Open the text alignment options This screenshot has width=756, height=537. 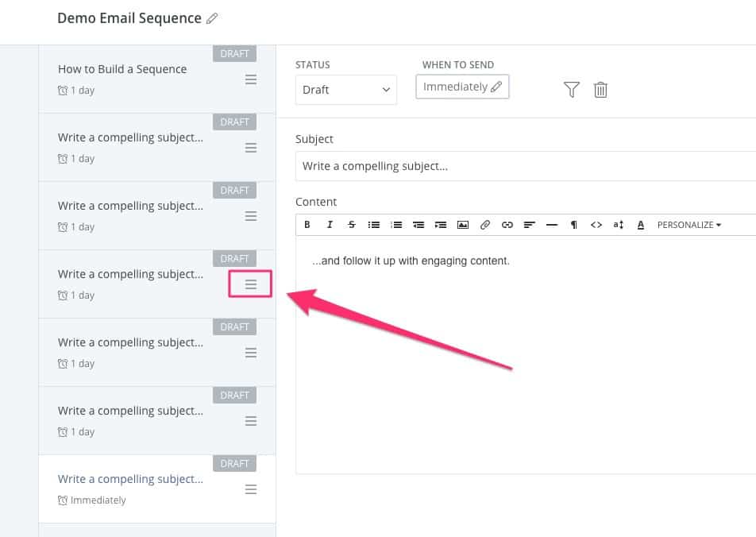pyautogui.click(x=530, y=225)
